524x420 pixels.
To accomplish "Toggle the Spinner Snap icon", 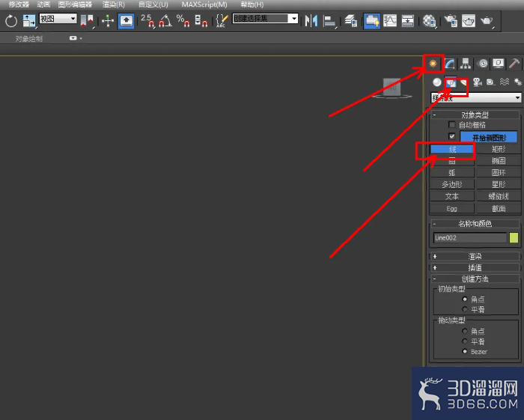I will (201, 21).
